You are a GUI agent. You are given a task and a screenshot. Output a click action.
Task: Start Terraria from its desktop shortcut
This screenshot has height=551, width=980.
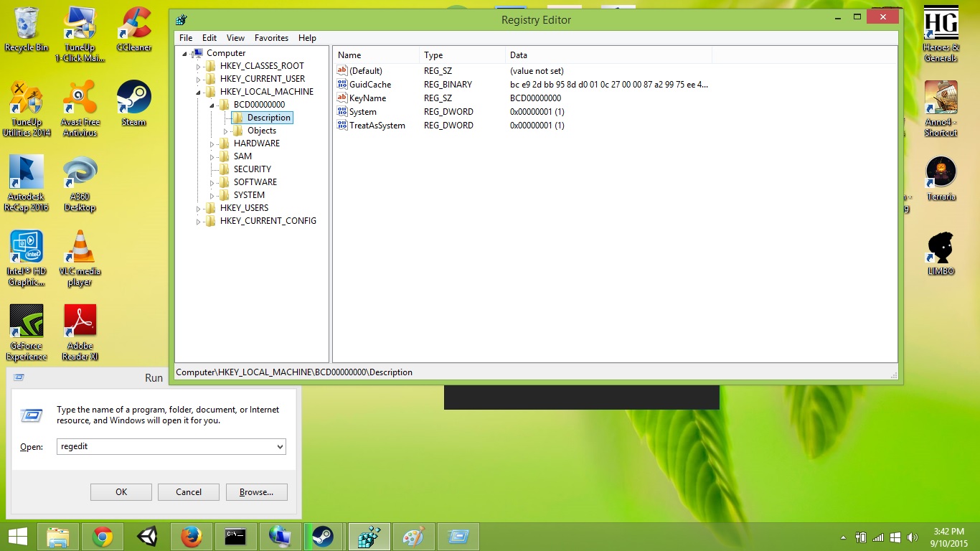coord(941,172)
